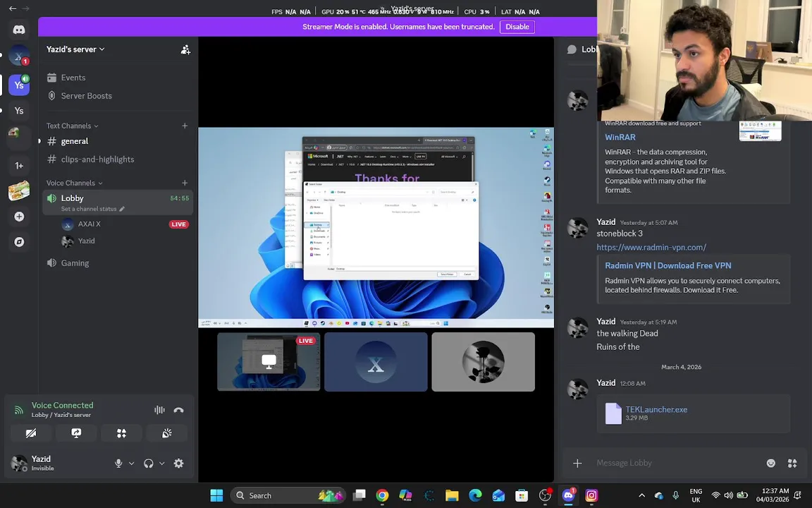This screenshot has height=508, width=812.
Task: Toggle headphone deafen
Action: 149,464
